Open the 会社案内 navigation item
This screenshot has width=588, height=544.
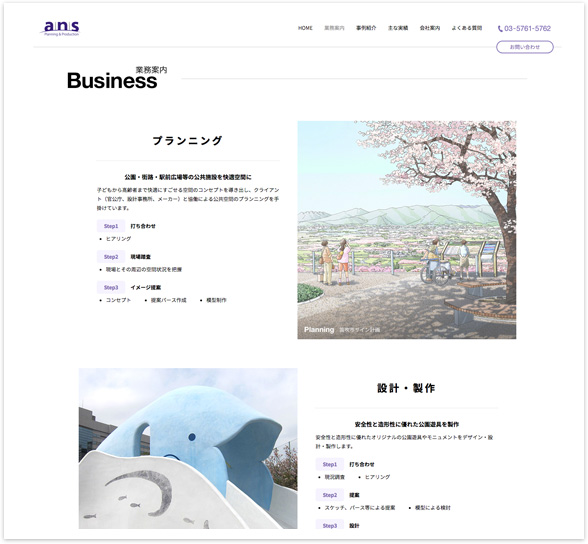[x=430, y=28]
